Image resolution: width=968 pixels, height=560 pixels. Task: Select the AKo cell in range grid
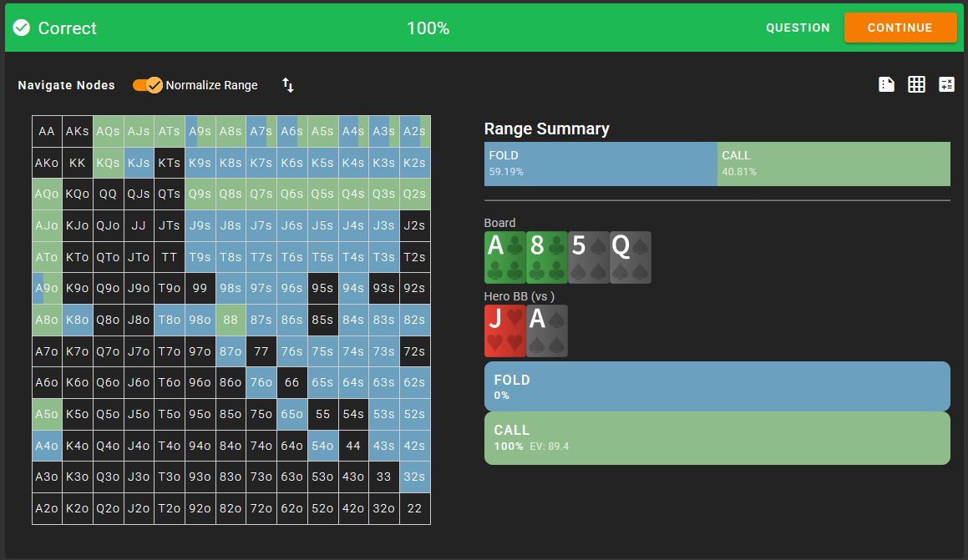(x=47, y=163)
